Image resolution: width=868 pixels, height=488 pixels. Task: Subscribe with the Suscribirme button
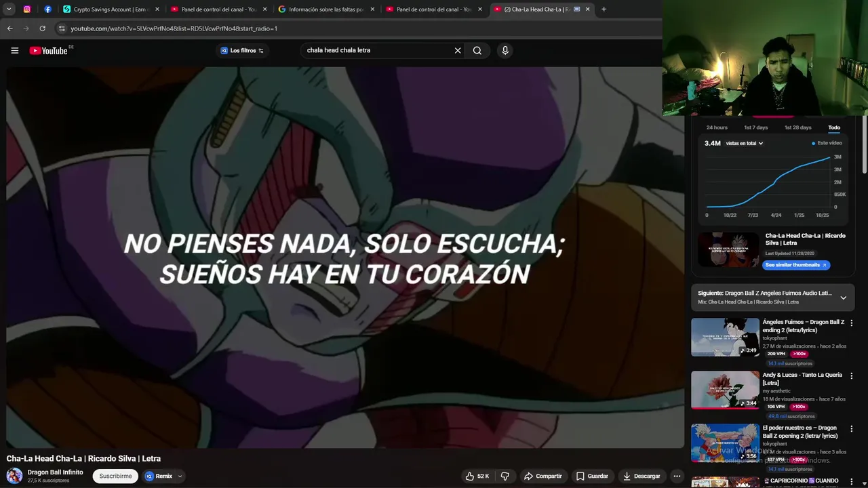[115, 476]
